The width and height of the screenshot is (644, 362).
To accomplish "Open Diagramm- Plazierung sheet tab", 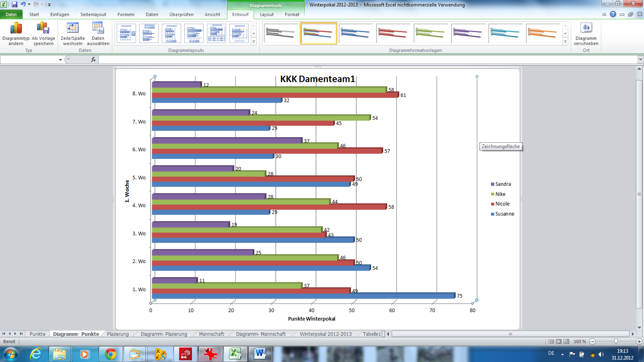I will (164, 334).
